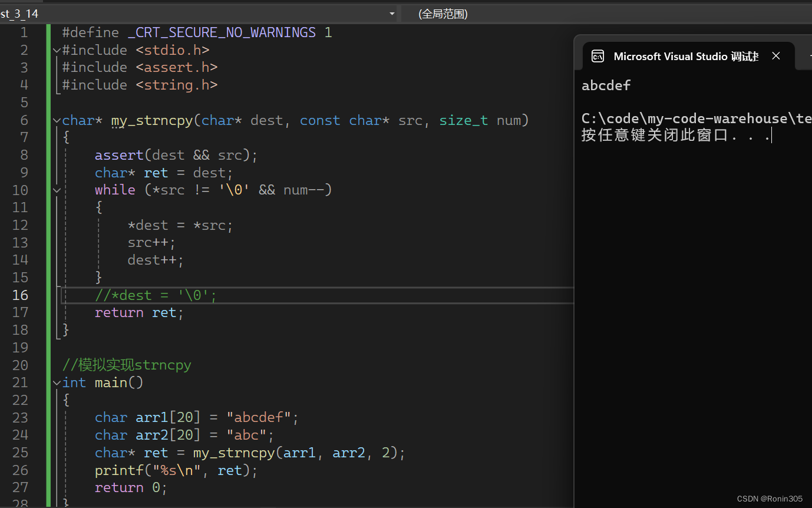Screen dimensions: 812x508
Task: Click the printf call on line 26
Action: (177, 470)
